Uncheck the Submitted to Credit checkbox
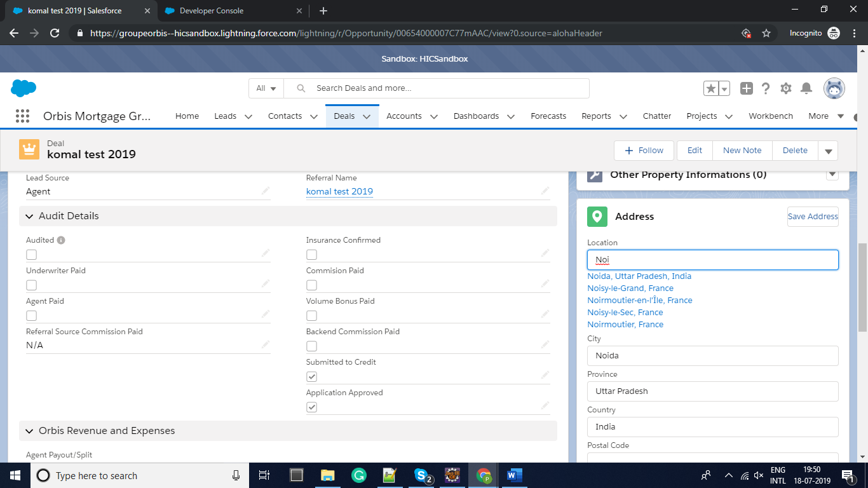This screenshot has height=488, width=868. tap(311, 377)
